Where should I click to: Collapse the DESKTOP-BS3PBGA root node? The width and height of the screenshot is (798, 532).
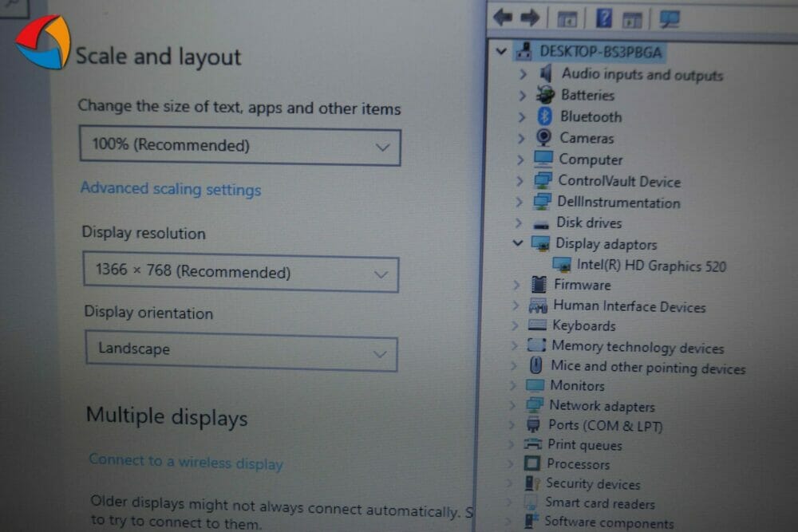tap(501, 51)
